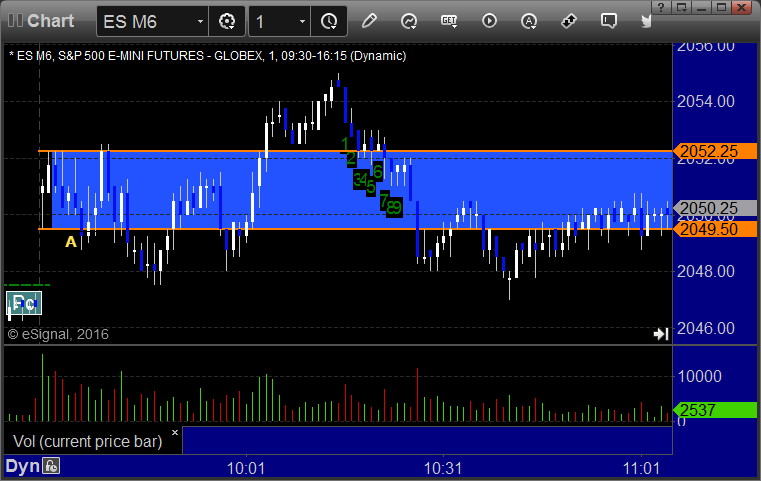Open the symbol settings gear
This screenshot has height=481, width=761.
pos(227,21)
